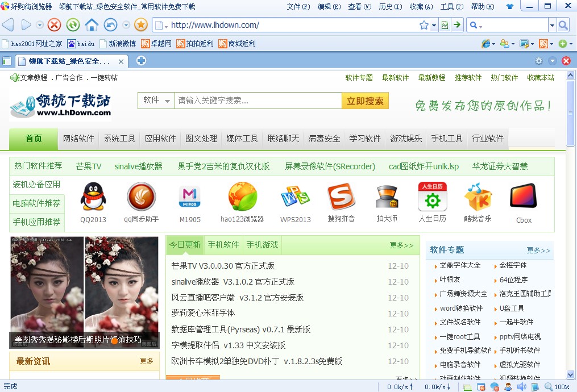Click the vertical scrollbar thumb

click(x=570, y=113)
